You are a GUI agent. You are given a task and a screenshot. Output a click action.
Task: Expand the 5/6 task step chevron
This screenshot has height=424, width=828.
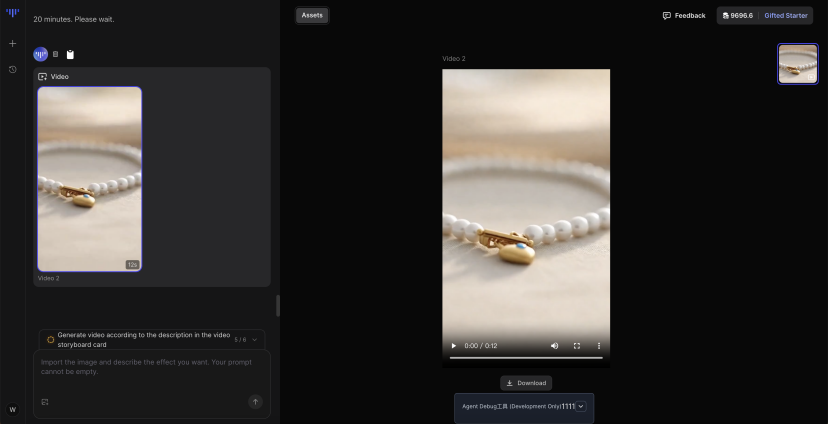tap(254, 340)
